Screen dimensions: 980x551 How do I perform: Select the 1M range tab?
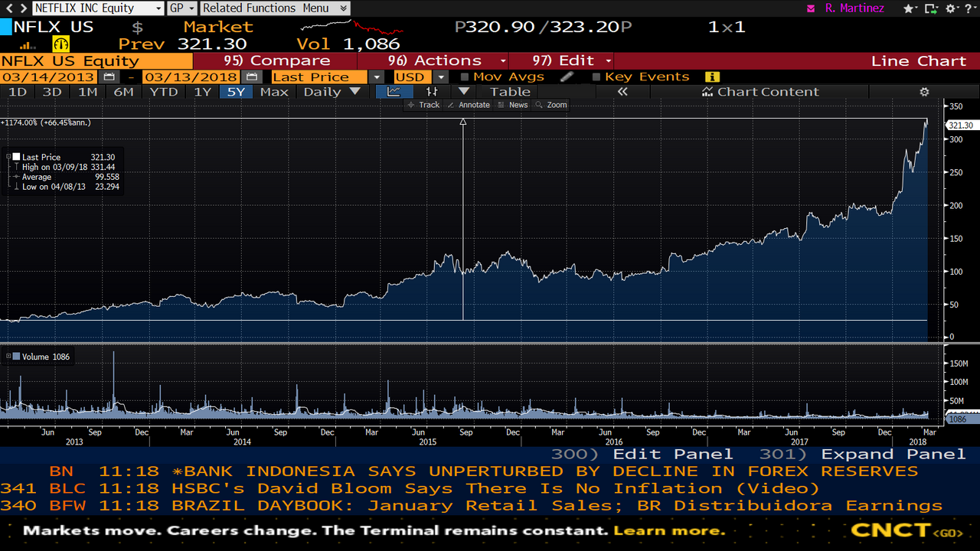coord(88,92)
